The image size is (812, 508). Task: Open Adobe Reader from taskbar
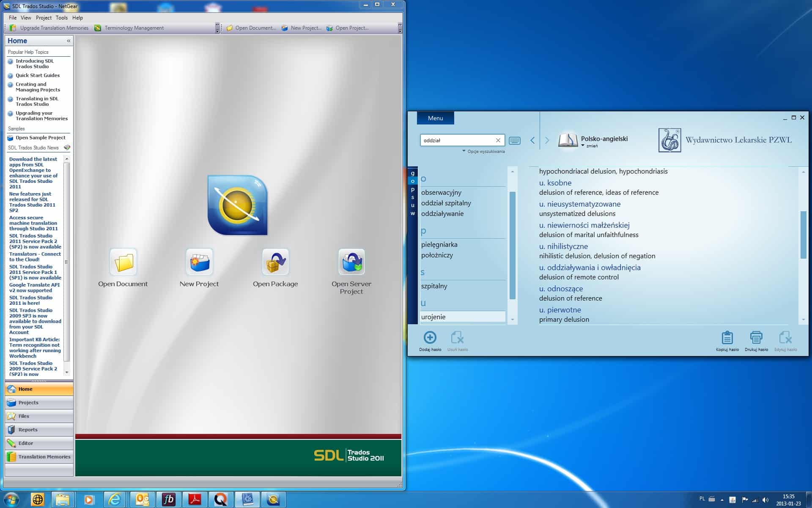point(195,500)
